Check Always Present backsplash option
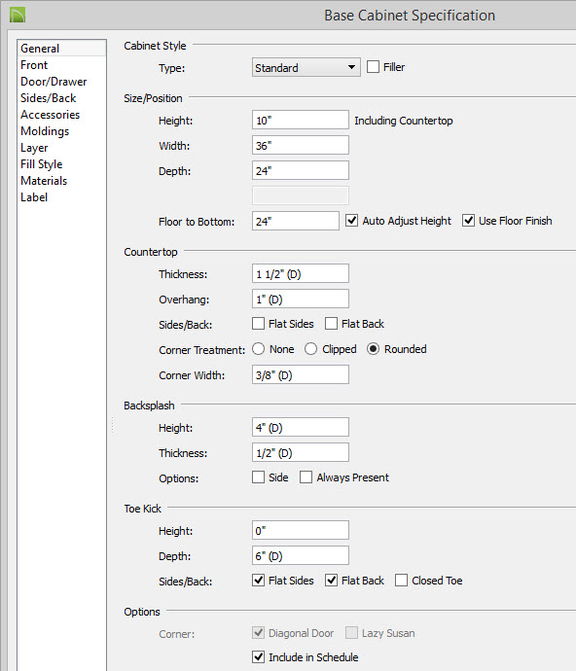Image resolution: width=576 pixels, height=671 pixels. 306,477
